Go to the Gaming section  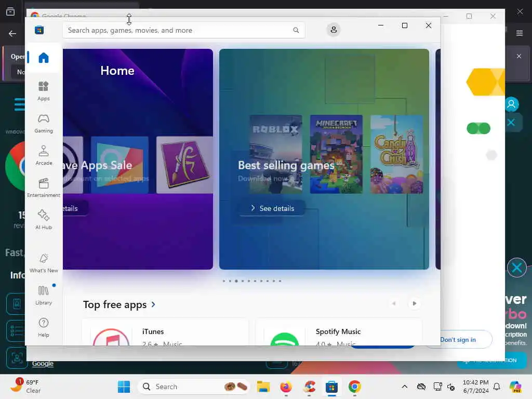pos(44,123)
